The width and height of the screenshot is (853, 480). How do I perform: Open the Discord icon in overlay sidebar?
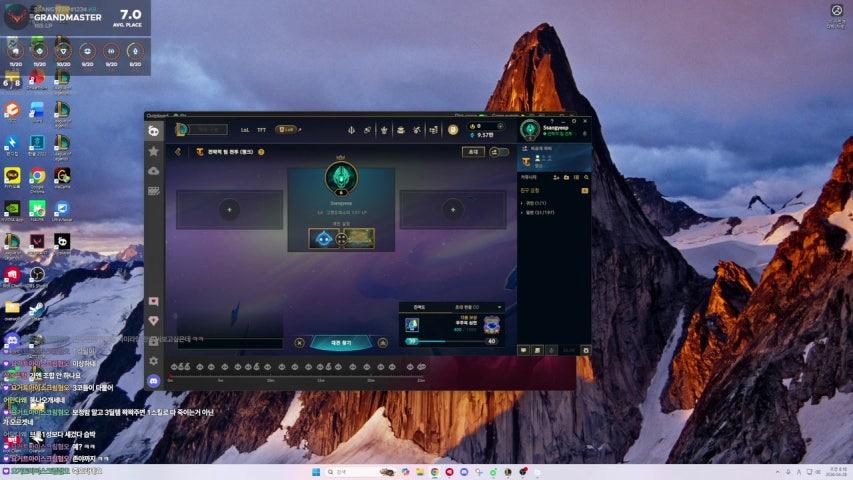[x=153, y=381]
